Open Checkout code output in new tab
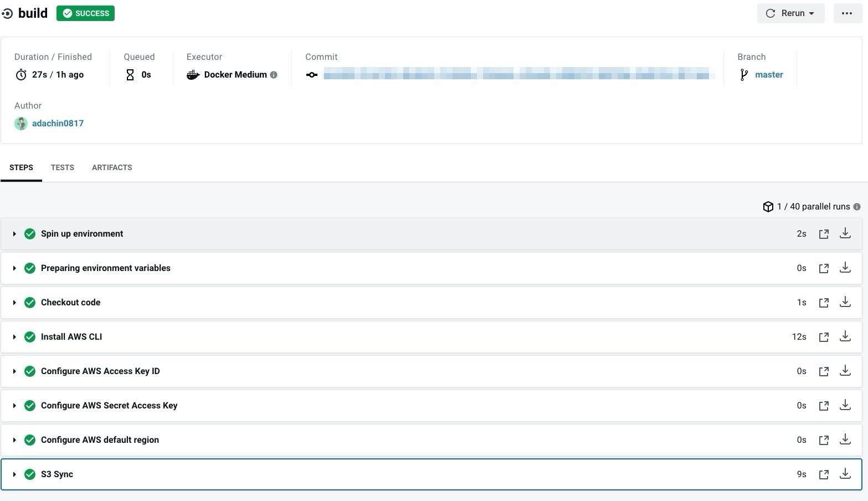Image resolution: width=868 pixels, height=501 pixels. click(824, 303)
